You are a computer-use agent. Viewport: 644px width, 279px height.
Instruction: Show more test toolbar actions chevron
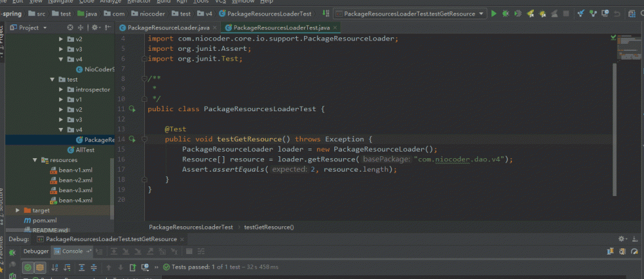(x=156, y=267)
